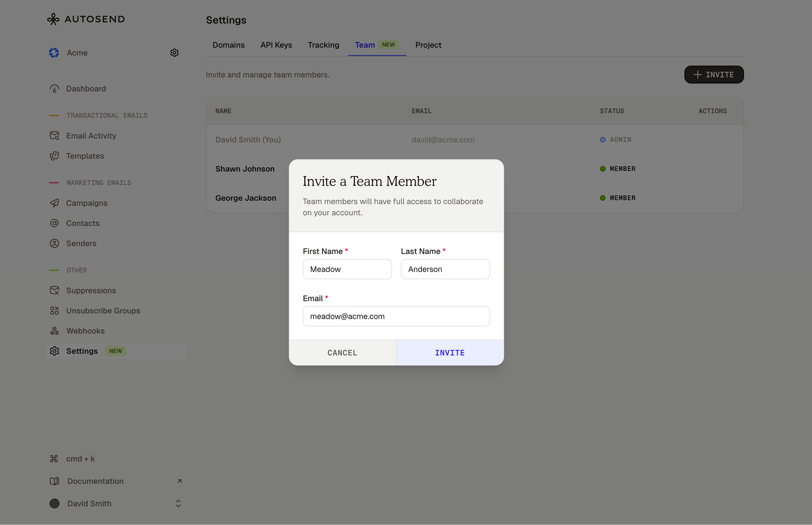The height and width of the screenshot is (525, 812).
Task: Select Settings NEW in the sidebar
Action: click(x=82, y=351)
